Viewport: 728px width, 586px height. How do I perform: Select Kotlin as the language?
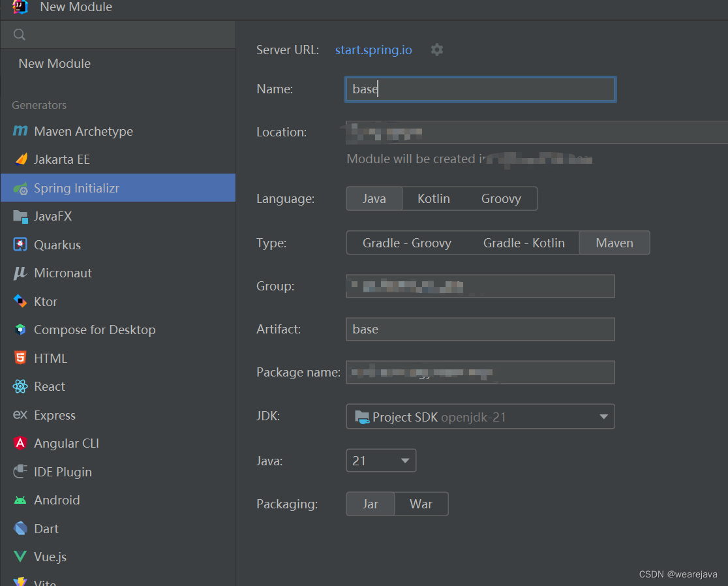tap(434, 199)
